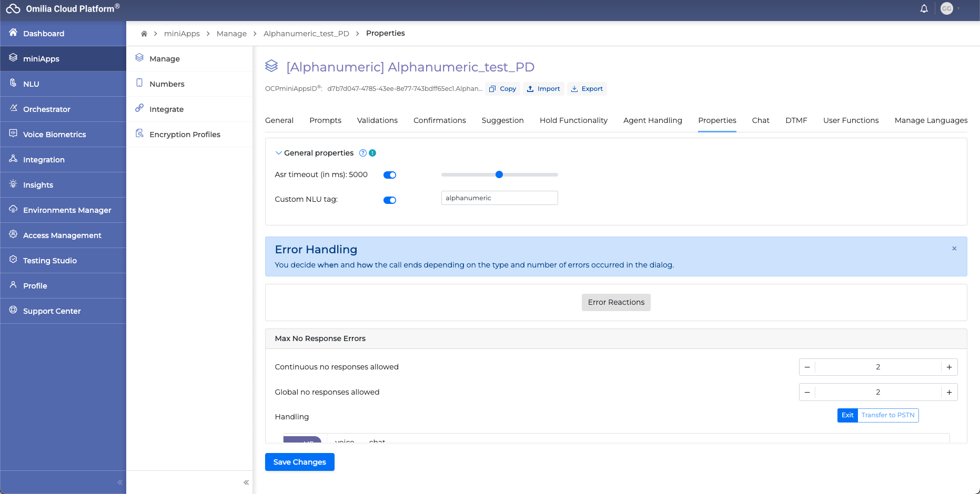Collapse the General properties section
The image size is (980, 494).
pyautogui.click(x=279, y=153)
